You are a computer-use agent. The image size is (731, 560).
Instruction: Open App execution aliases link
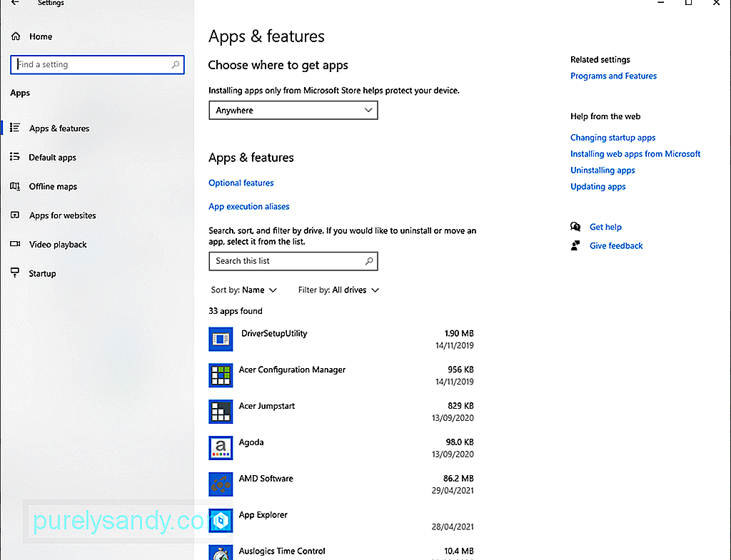coord(249,206)
